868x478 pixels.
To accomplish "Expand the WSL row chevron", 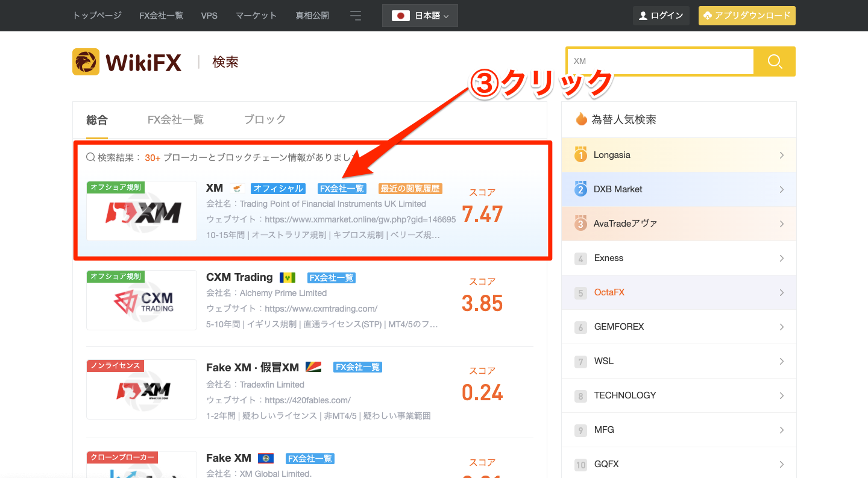I will pos(782,361).
